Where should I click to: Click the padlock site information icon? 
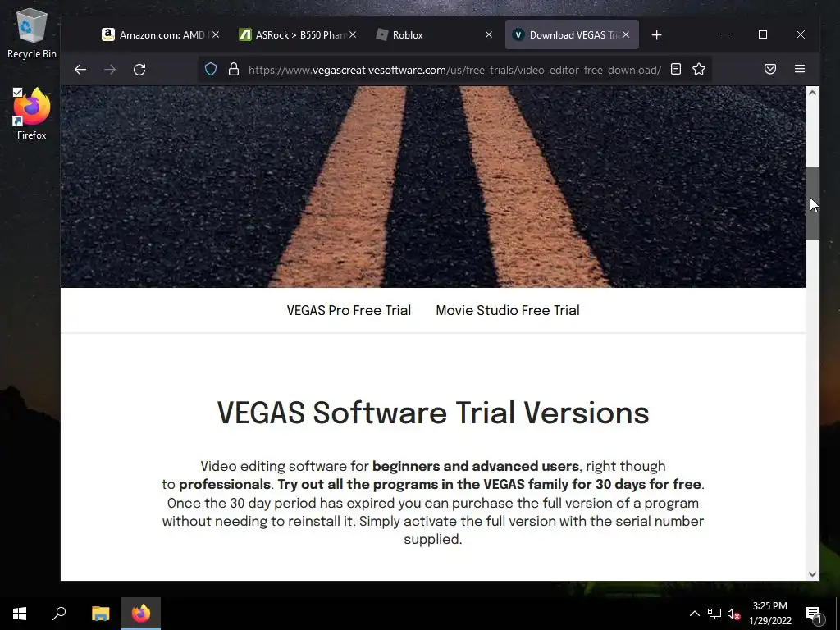point(234,69)
